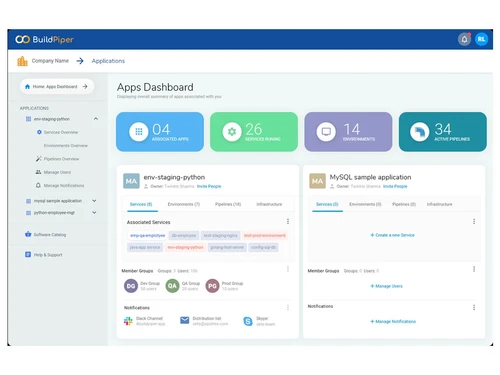Select Services (0) tab in MySQL card
Image resolution: width=500 pixels, height=375 pixels.
[327, 204]
